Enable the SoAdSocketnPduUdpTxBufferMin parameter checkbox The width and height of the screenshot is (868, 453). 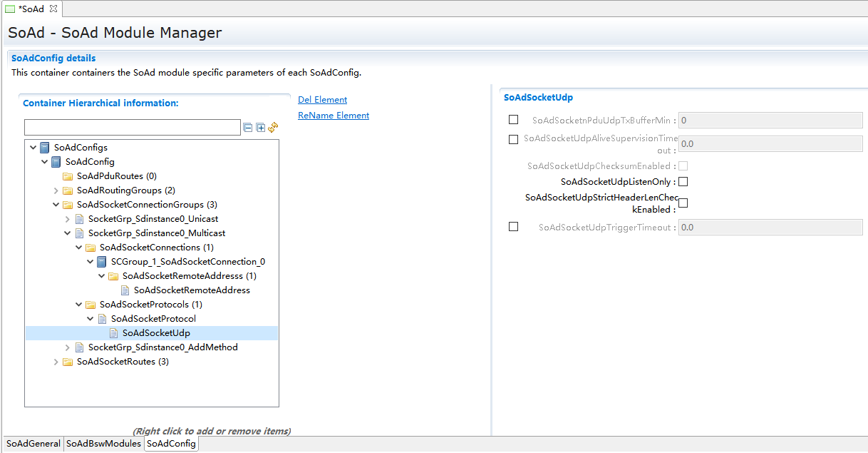click(513, 120)
